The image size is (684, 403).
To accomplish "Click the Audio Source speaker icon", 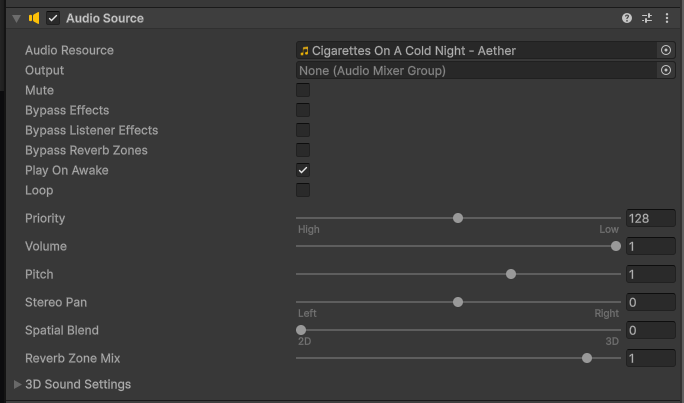I will 34,18.
